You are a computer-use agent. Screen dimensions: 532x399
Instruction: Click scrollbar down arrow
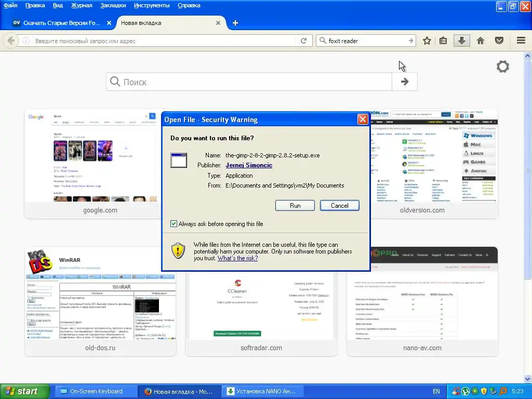pos(528,379)
